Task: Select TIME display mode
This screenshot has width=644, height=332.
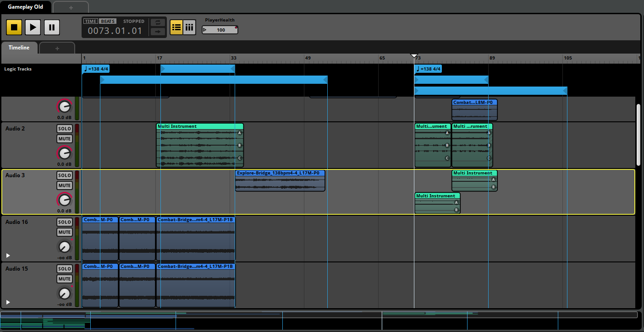Action: pyautogui.click(x=91, y=21)
